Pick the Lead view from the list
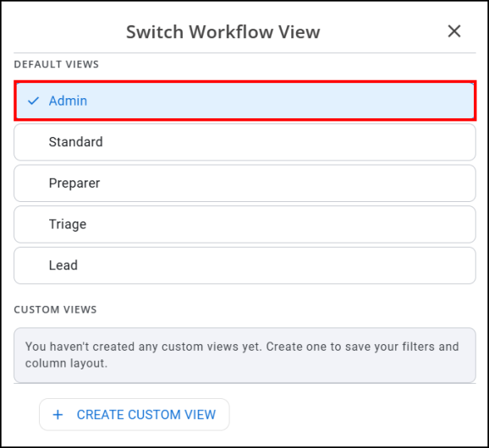 point(244,265)
